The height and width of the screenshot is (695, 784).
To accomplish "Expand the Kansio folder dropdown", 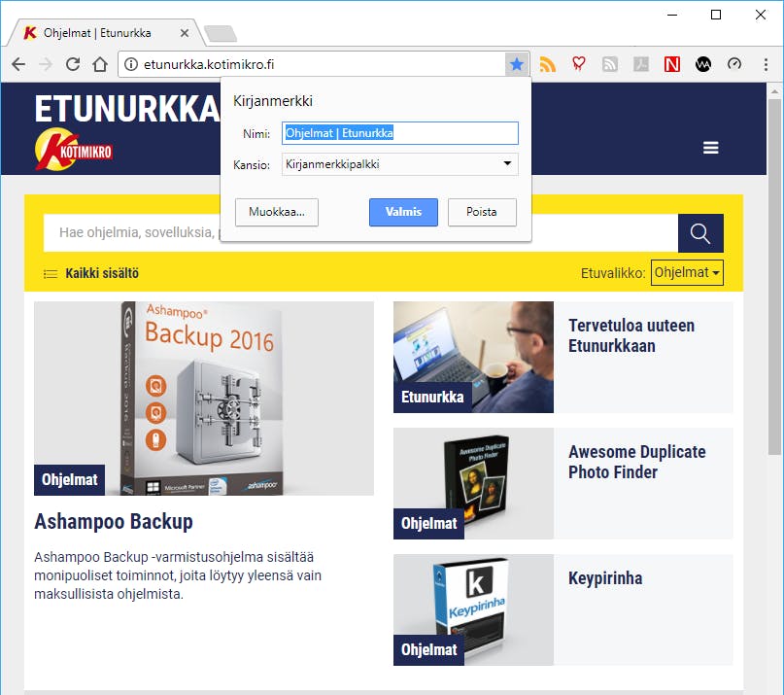I will pos(400,164).
